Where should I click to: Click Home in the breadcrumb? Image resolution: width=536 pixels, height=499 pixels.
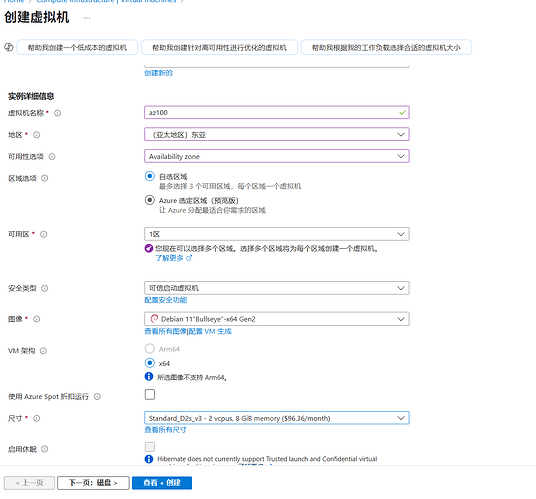tap(14, 1)
